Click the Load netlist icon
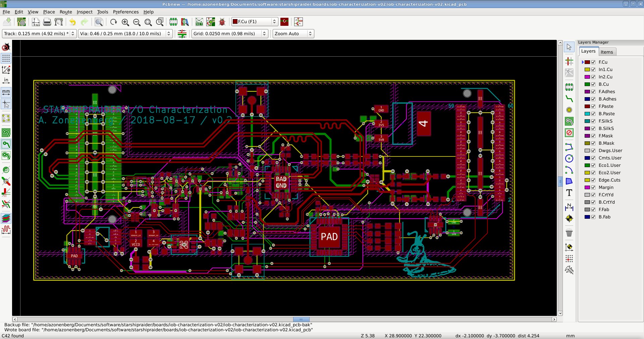The image size is (644, 339). pyautogui.click(x=199, y=22)
